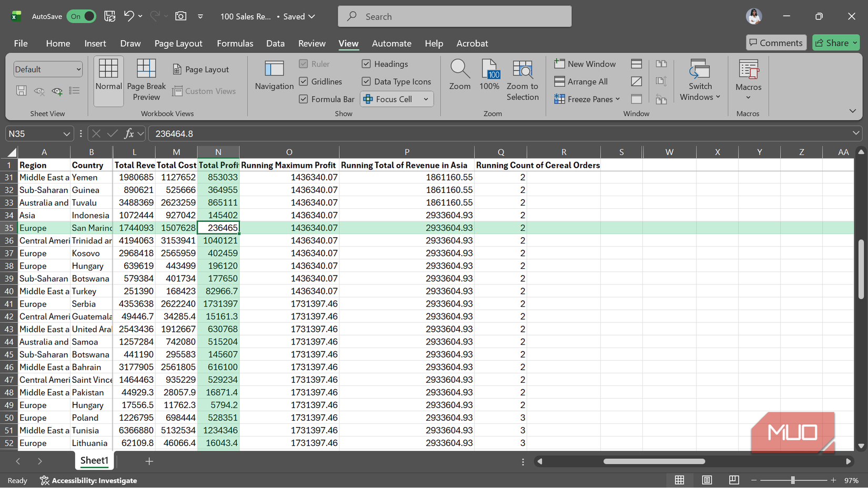Viewport: 868px width, 488px height.
Task: Switch to Page Layout view from status bar
Action: click(x=706, y=480)
